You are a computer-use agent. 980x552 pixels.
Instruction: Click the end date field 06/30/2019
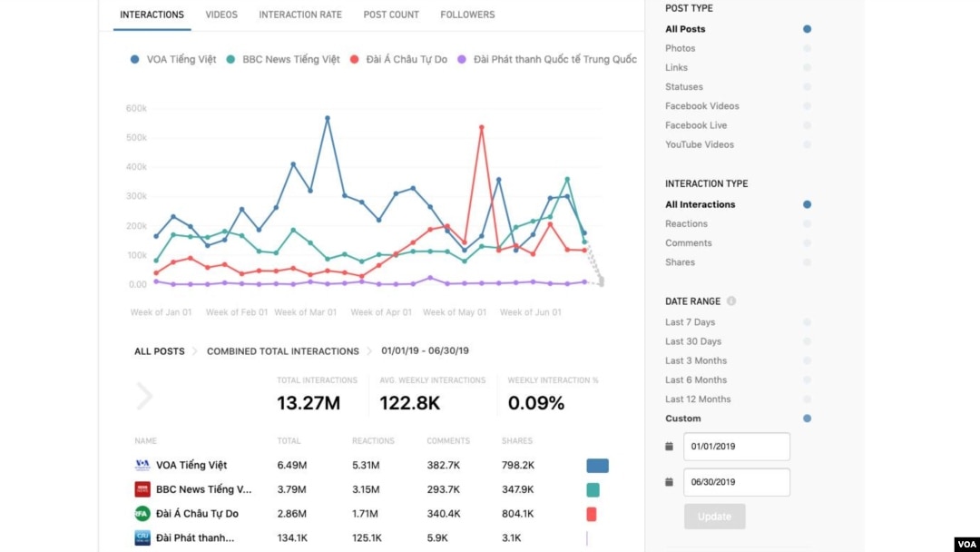[736, 482]
